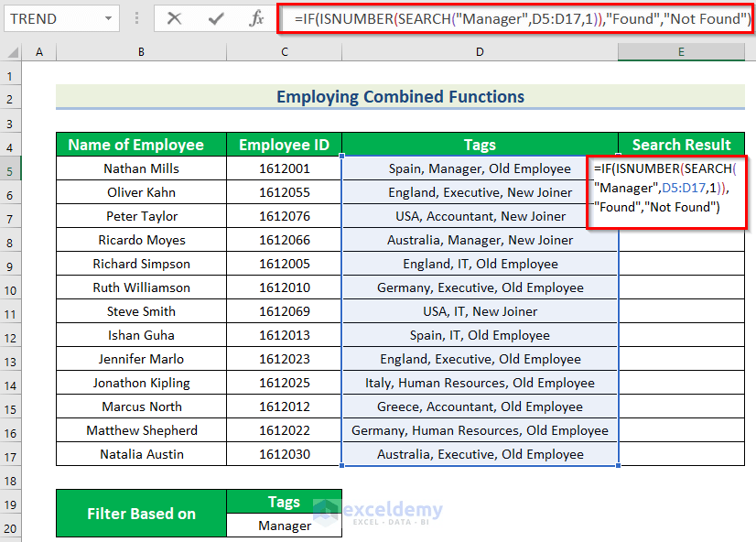756x542 pixels.
Task: Click the green Tags header cell
Action: [480, 145]
